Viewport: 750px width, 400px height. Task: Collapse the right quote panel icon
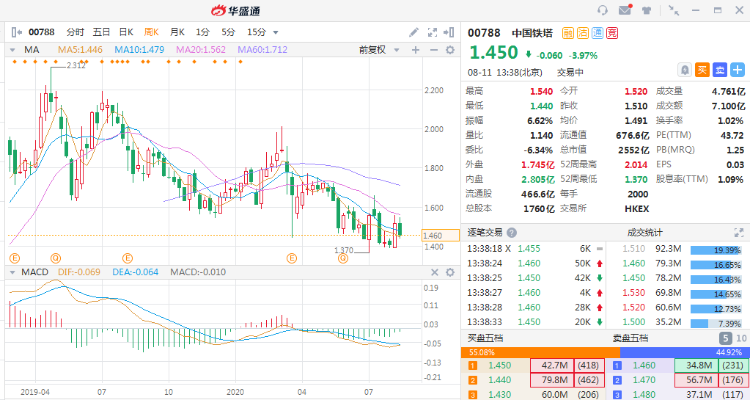[449, 32]
